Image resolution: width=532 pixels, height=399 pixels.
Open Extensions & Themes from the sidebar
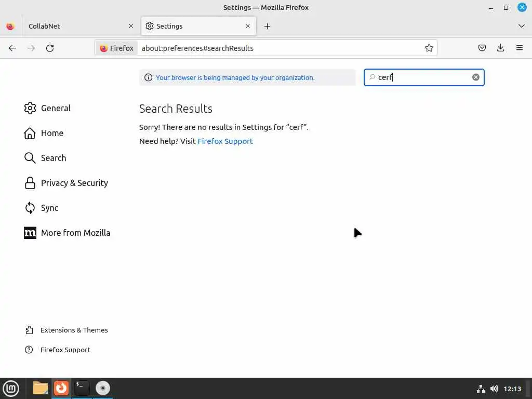66,330
